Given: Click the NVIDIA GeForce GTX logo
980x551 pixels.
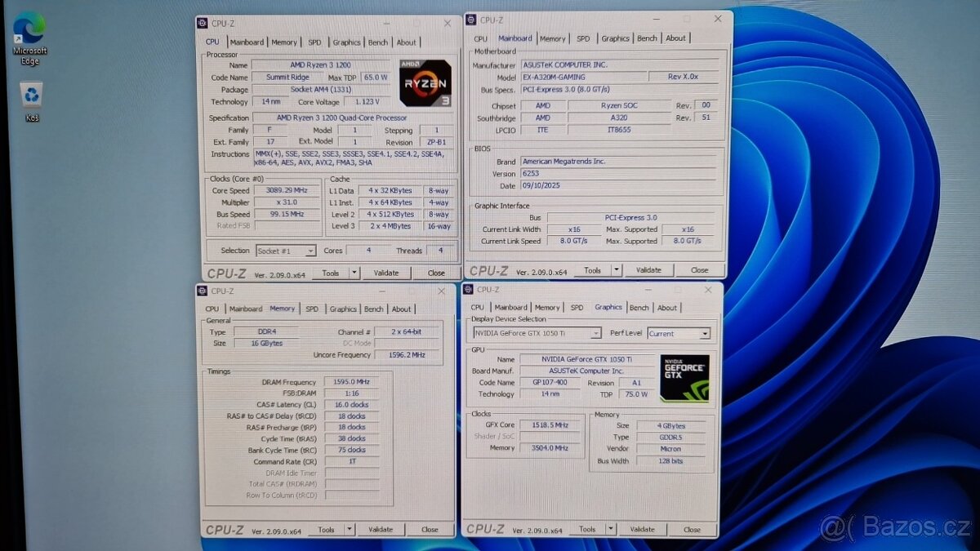Looking at the screenshot, I should click(x=684, y=378).
